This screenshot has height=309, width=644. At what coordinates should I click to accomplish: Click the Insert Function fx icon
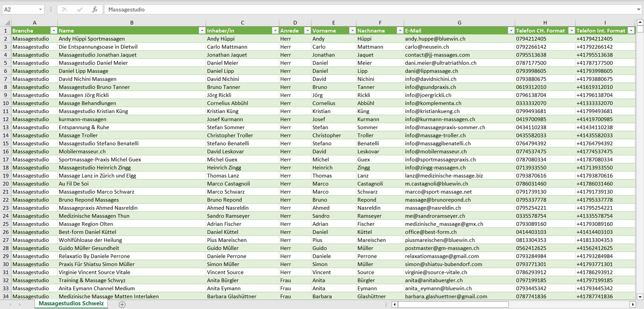[x=94, y=9]
